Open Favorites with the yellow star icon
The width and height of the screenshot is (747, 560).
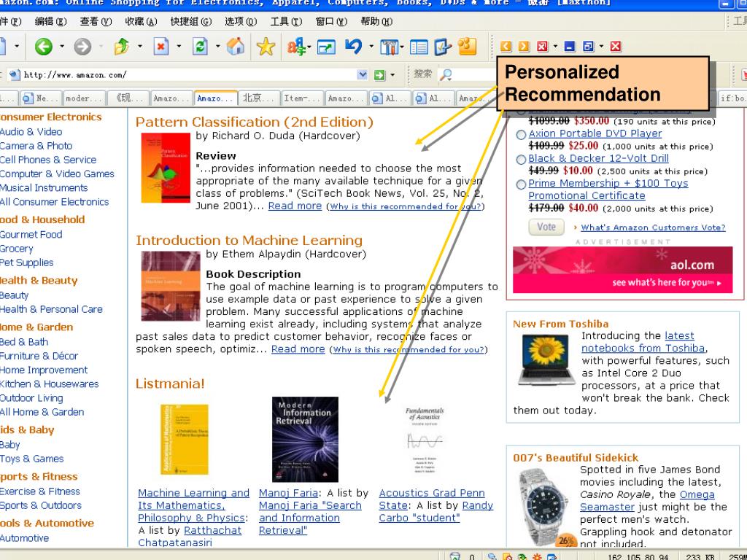click(x=266, y=46)
